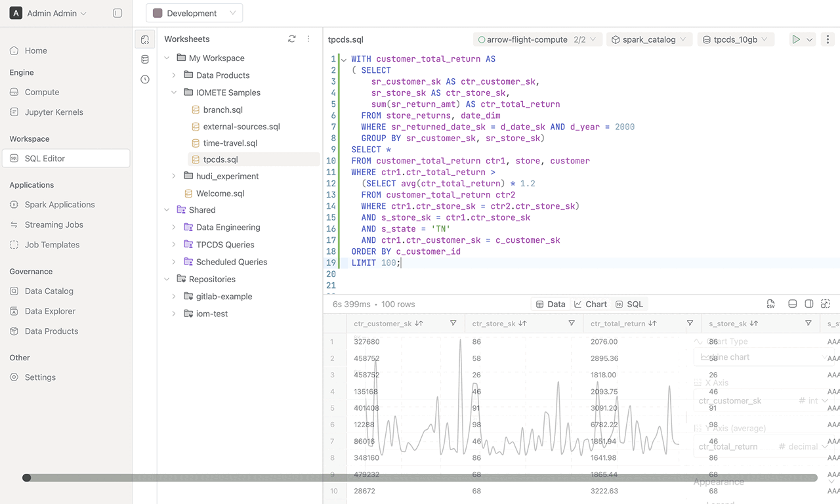840x504 pixels.
Task: Run the query with the play button
Action: point(796,40)
